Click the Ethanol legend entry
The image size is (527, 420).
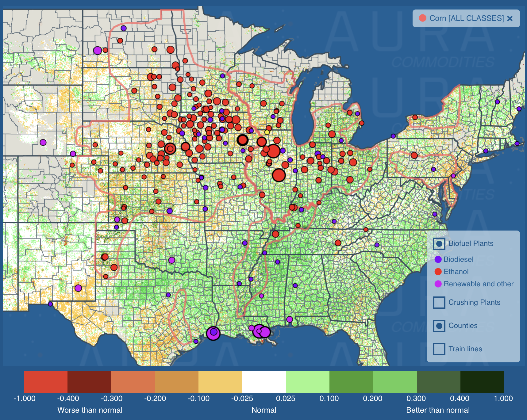coord(456,272)
